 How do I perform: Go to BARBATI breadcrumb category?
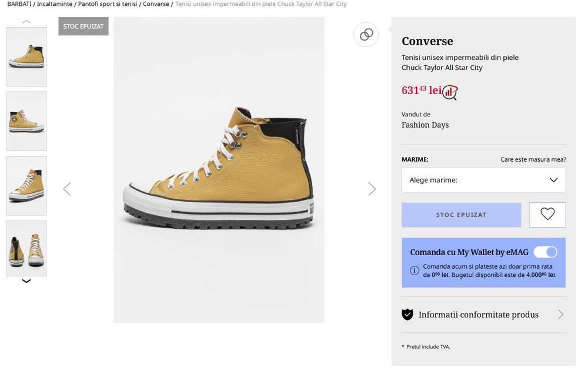tap(19, 4)
